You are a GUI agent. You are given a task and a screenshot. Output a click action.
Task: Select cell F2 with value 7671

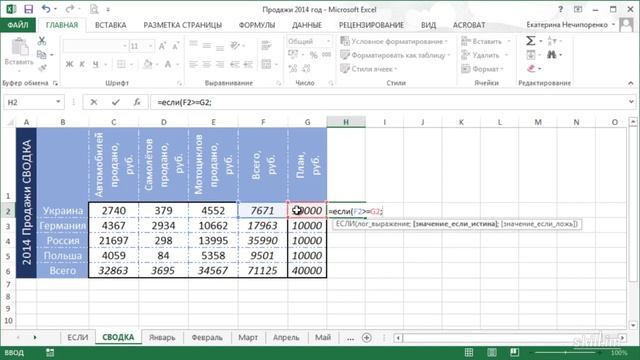263,211
